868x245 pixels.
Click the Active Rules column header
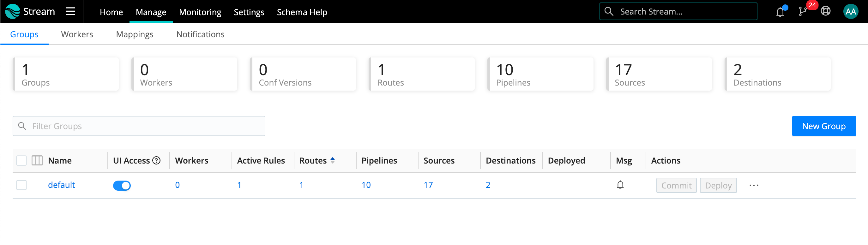point(261,160)
